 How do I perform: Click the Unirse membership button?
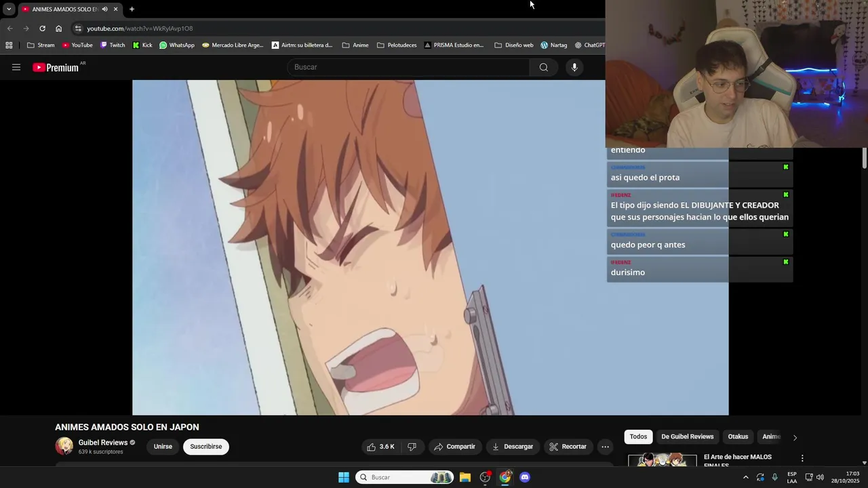point(163,447)
